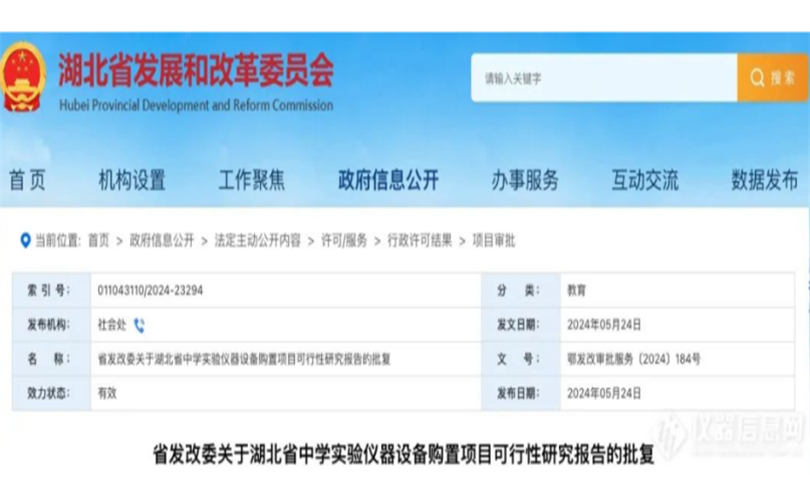
Task: Click the 湖北省发展和改革委员会 site title
Action: pyautogui.click(x=196, y=70)
